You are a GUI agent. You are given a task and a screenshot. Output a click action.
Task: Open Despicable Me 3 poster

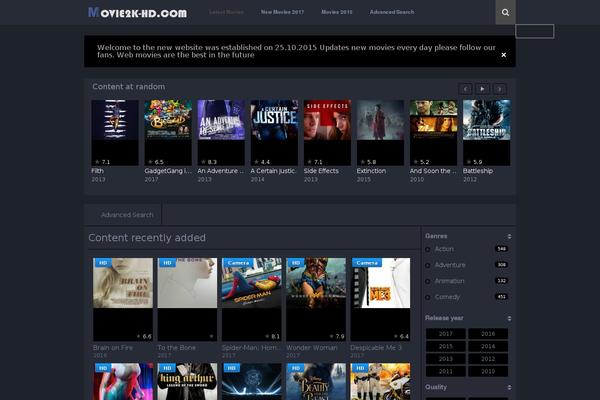(x=380, y=299)
